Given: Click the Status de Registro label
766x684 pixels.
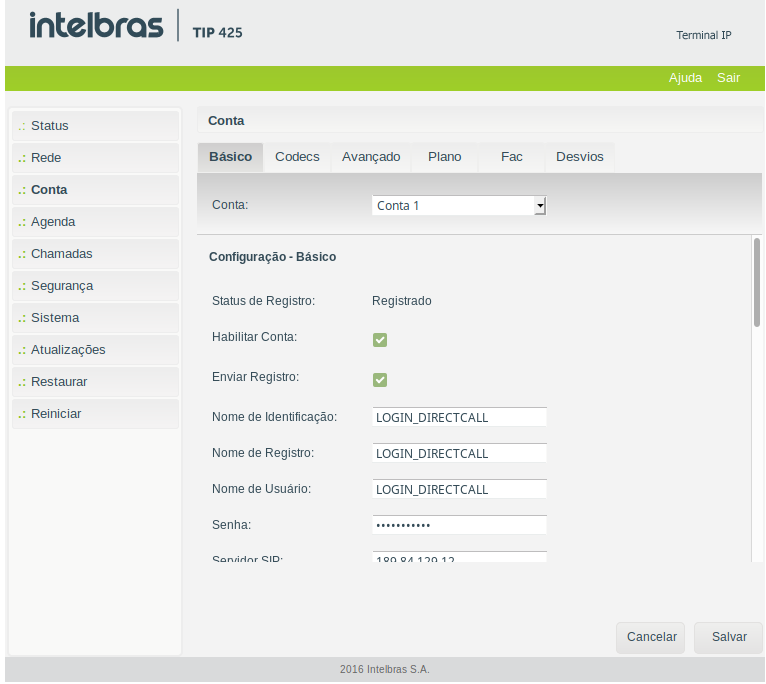Looking at the screenshot, I should click(x=263, y=301).
